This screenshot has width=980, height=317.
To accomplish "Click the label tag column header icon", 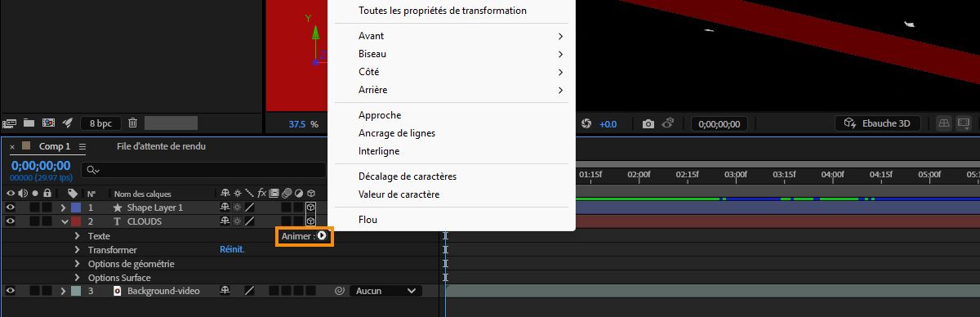I will [73, 194].
